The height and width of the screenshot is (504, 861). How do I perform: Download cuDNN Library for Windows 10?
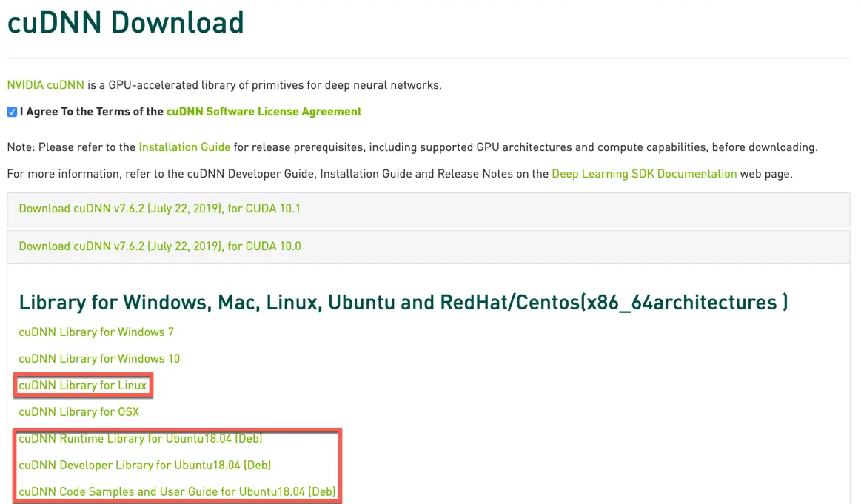point(99,358)
